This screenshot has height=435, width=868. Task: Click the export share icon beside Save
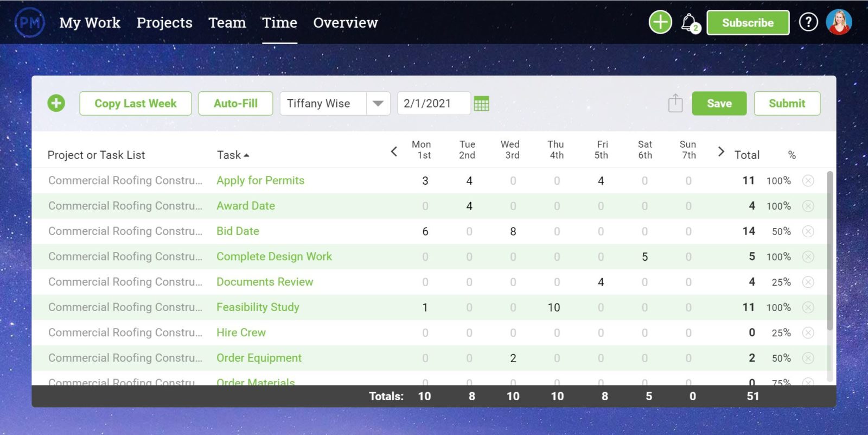pyautogui.click(x=675, y=103)
